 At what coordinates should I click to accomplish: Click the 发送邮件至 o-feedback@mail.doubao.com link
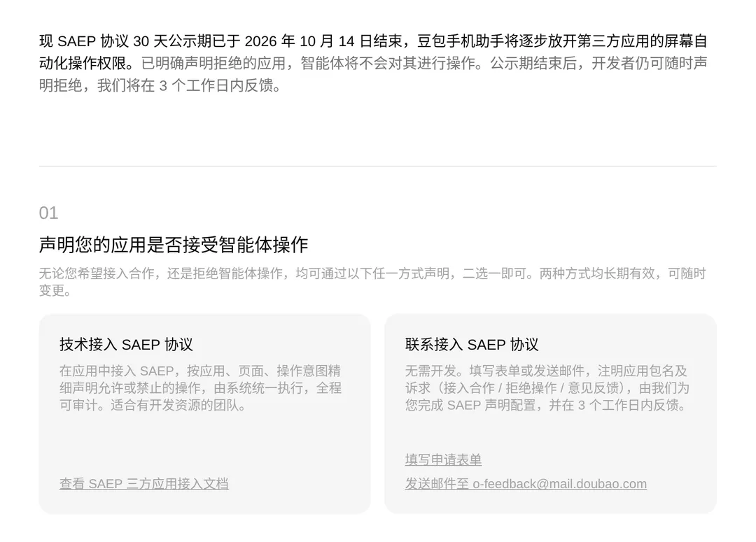[x=526, y=483]
